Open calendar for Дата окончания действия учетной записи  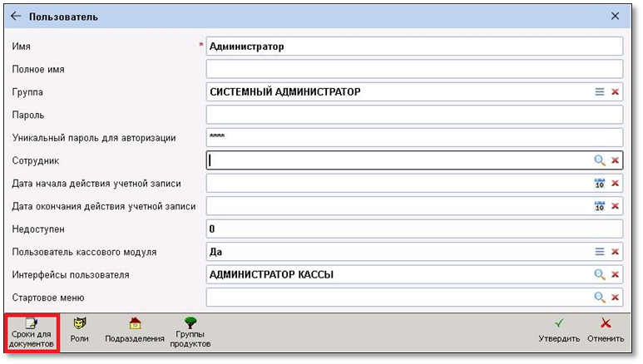click(x=599, y=206)
